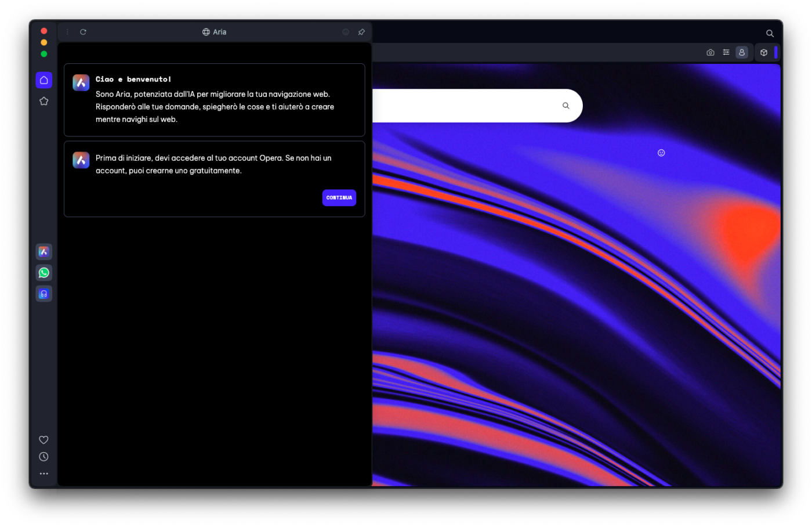The width and height of the screenshot is (812, 527).
Task: Open the Home start page in sidebar
Action: coord(44,80)
